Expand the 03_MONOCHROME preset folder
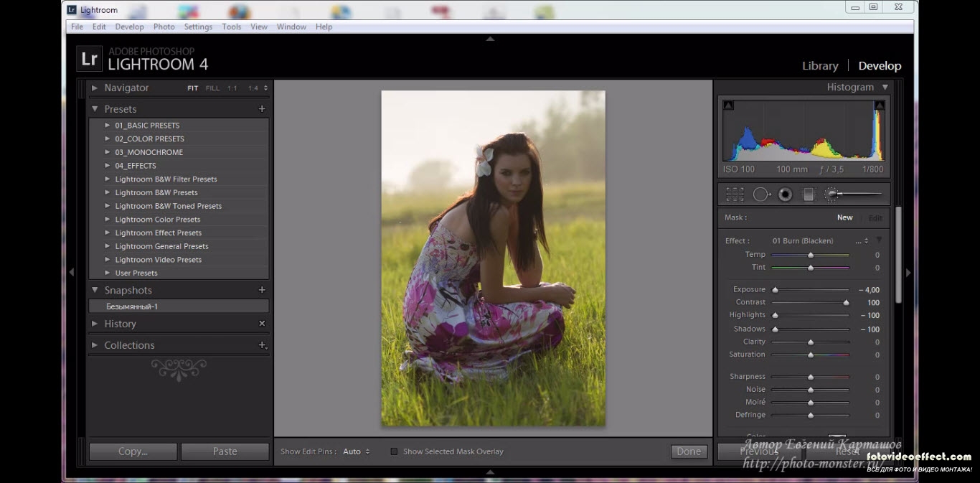This screenshot has height=483, width=980. click(108, 152)
